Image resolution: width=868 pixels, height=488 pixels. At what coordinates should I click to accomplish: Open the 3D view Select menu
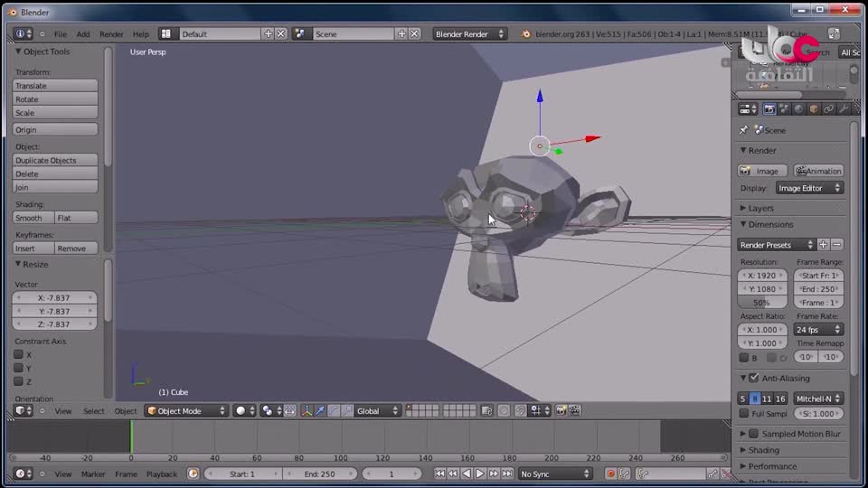(93, 410)
